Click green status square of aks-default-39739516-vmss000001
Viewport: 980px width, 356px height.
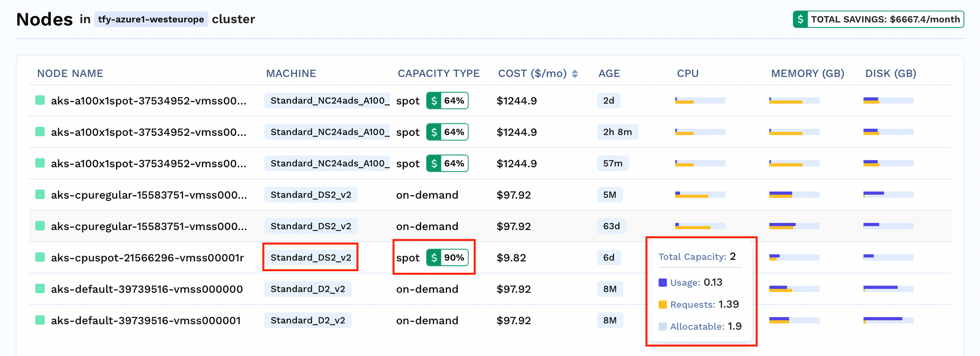click(40, 320)
